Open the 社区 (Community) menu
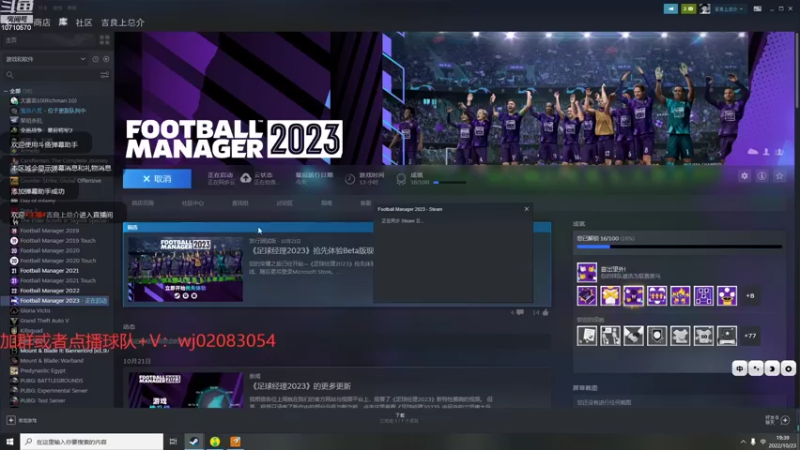Viewport: 800px width, 450px height. [84, 22]
